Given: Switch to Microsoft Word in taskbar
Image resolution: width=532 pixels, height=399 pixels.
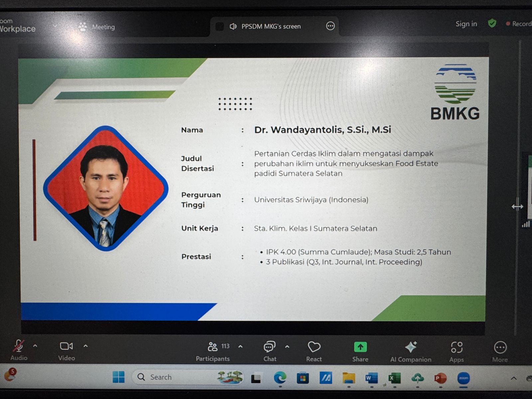Looking at the screenshot, I should coord(371,378).
